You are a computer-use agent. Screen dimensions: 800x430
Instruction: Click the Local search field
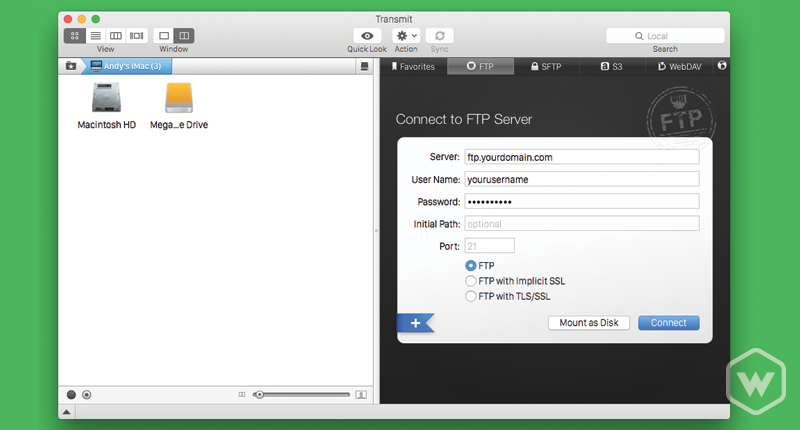665,36
